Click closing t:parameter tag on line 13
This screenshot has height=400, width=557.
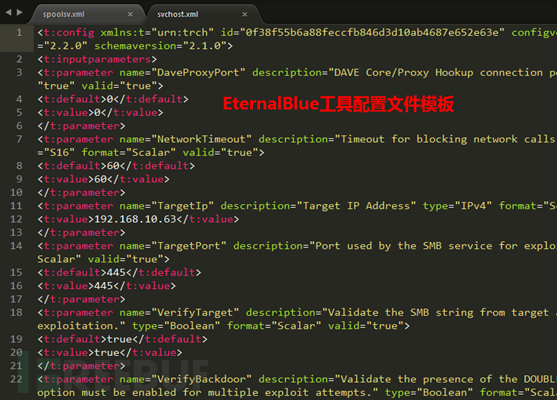pyautogui.click(x=81, y=233)
